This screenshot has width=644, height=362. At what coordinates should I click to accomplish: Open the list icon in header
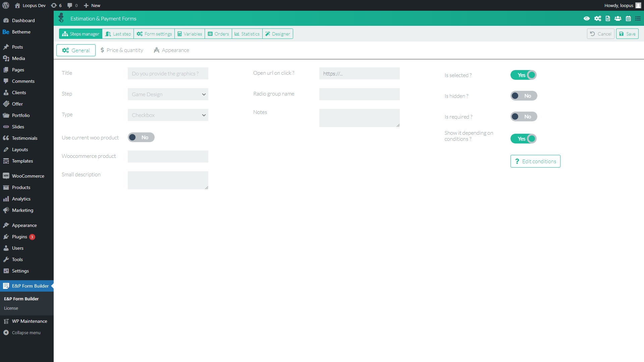638,18
